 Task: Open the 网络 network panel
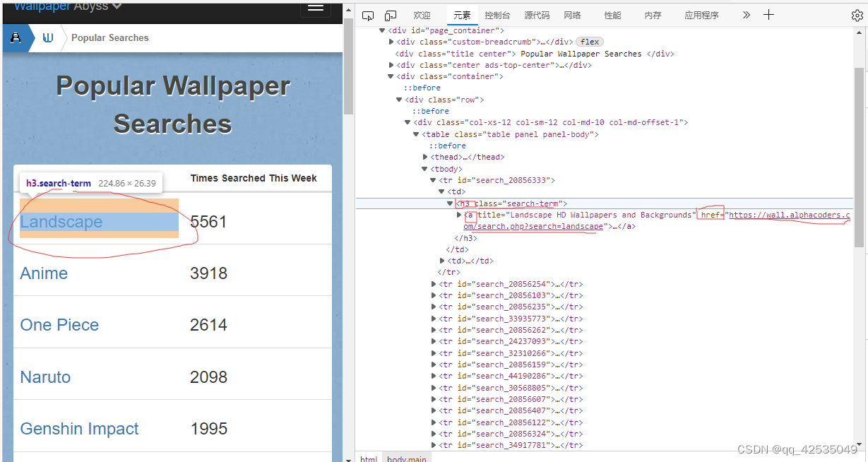click(x=572, y=15)
